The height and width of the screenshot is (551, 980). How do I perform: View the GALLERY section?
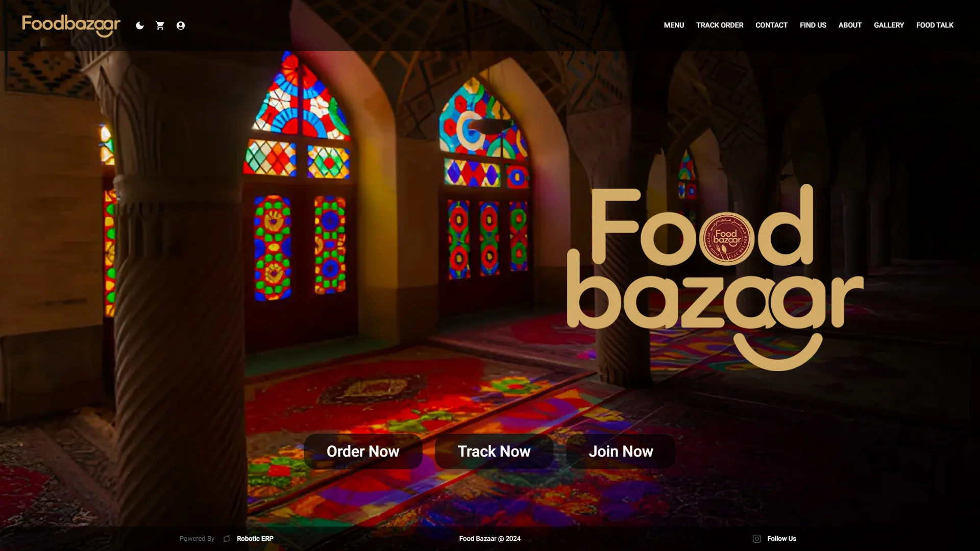[889, 25]
